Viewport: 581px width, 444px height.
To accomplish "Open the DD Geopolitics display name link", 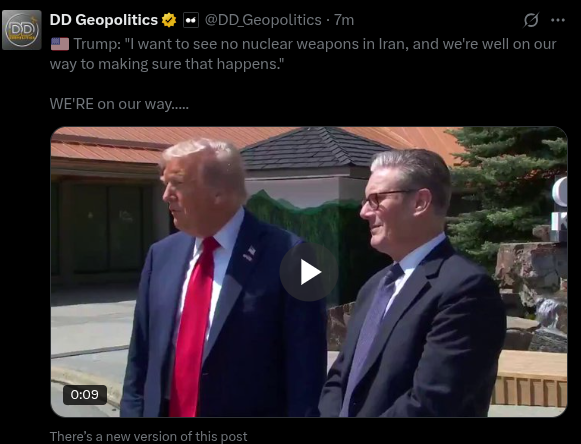I will click(104, 20).
